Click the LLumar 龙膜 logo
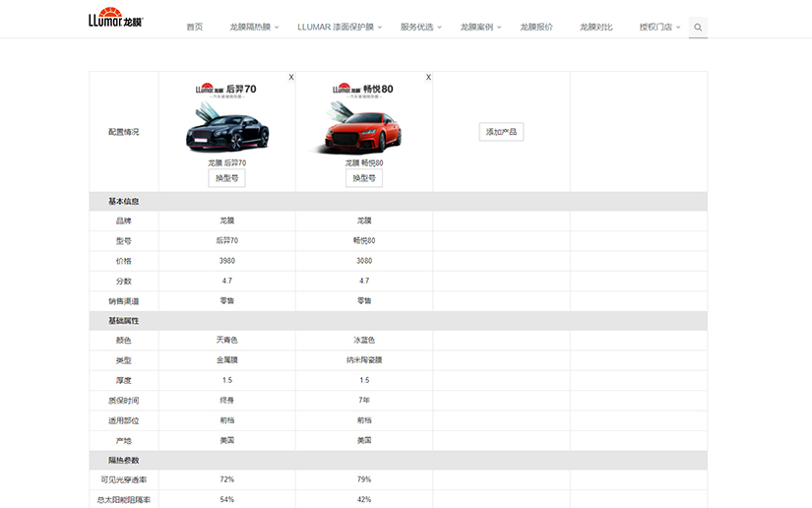The height and width of the screenshot is (508, 812). tap(115, 17)
